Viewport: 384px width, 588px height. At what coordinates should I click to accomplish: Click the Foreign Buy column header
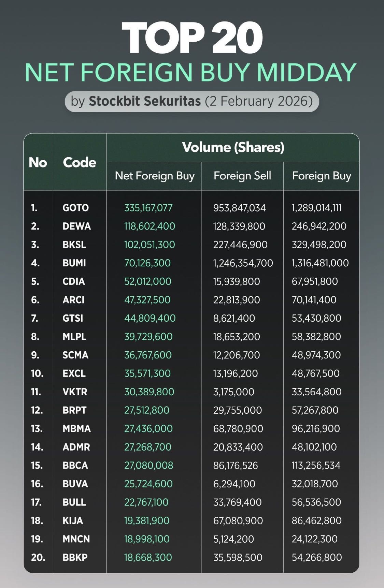322,176
